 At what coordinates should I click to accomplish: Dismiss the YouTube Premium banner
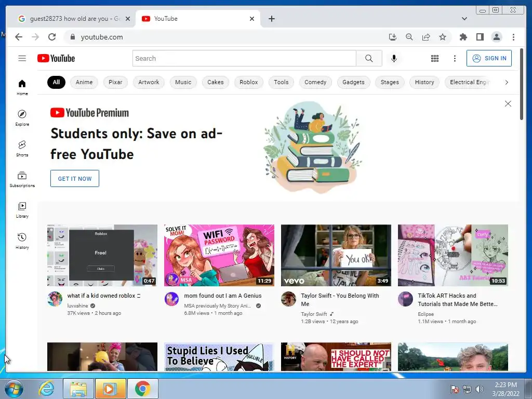[x=508, y=104]
